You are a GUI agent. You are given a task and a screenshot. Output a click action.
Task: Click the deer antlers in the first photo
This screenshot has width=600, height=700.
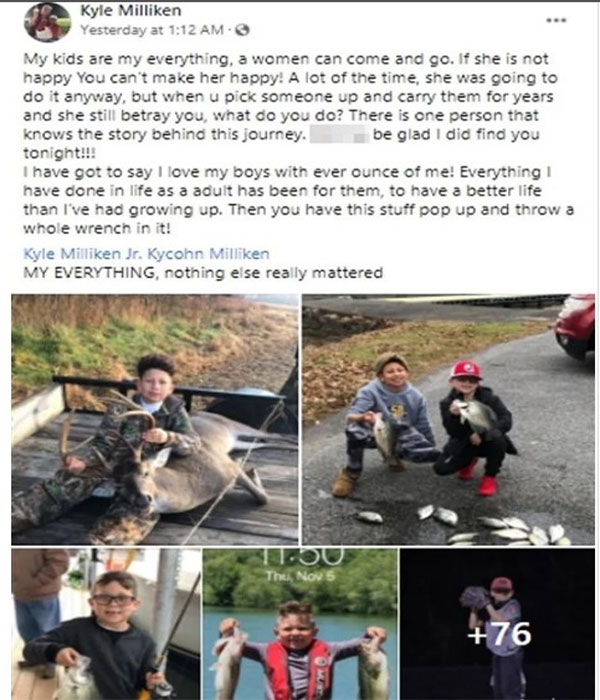(x=107, y=431)
